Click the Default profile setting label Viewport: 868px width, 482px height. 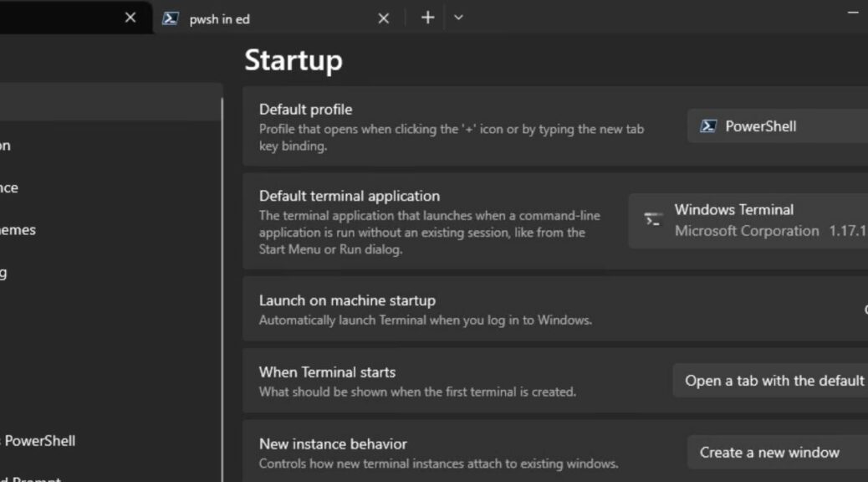click(305, 110)
